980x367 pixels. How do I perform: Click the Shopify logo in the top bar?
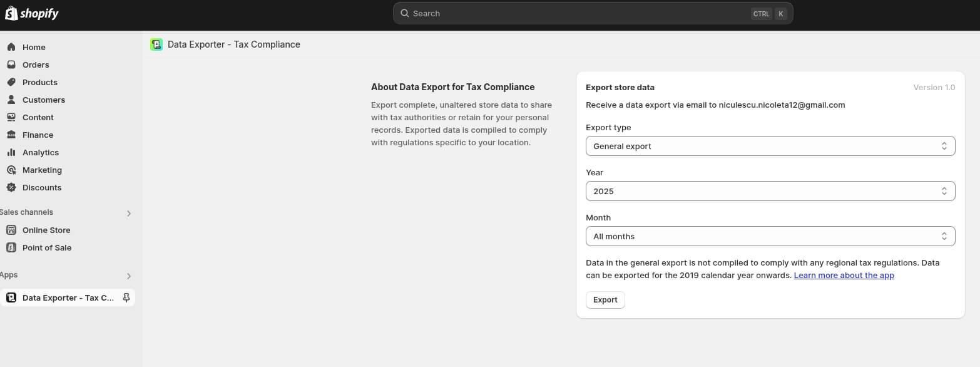(x=31, y=13)
